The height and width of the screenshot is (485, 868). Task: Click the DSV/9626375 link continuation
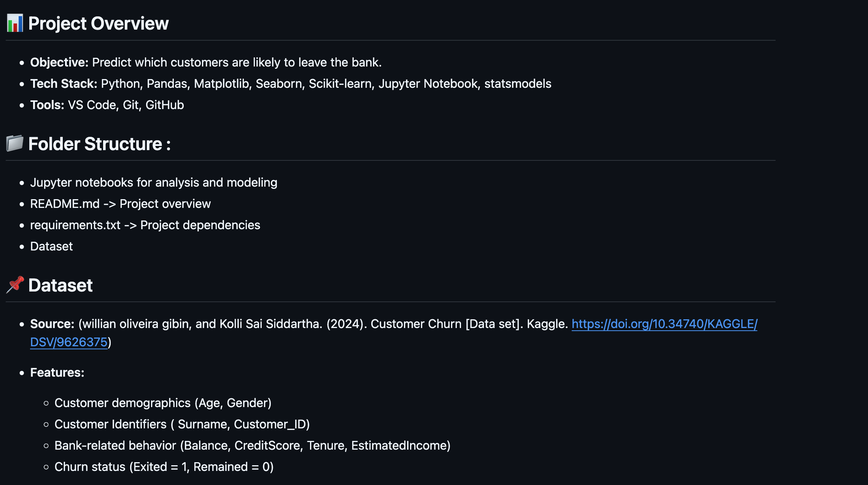69,342
